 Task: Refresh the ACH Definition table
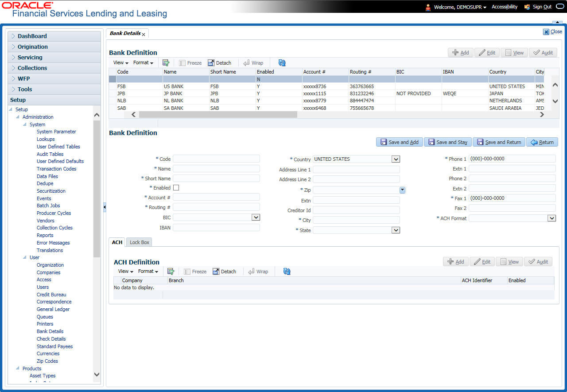pyautogui.click(x=287, y=272)
